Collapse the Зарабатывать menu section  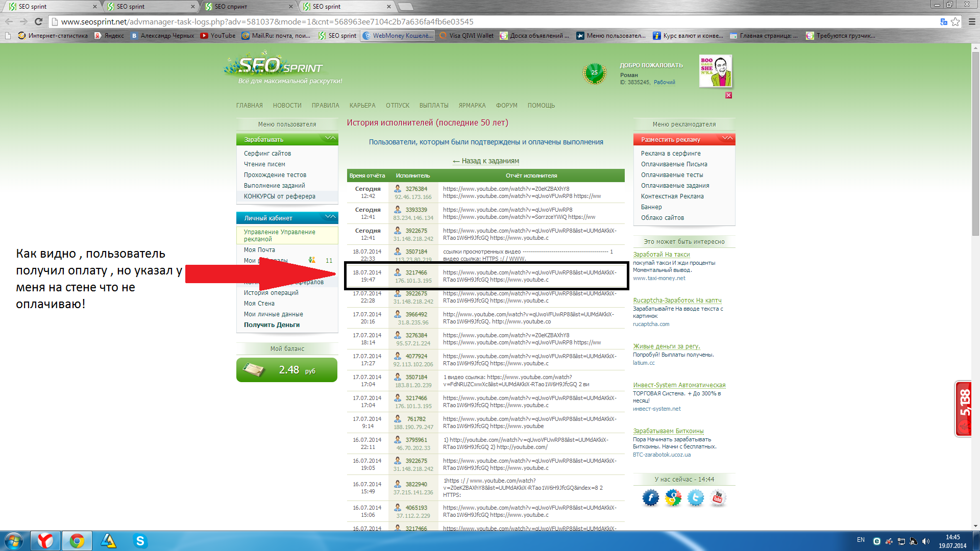[330, 139]
